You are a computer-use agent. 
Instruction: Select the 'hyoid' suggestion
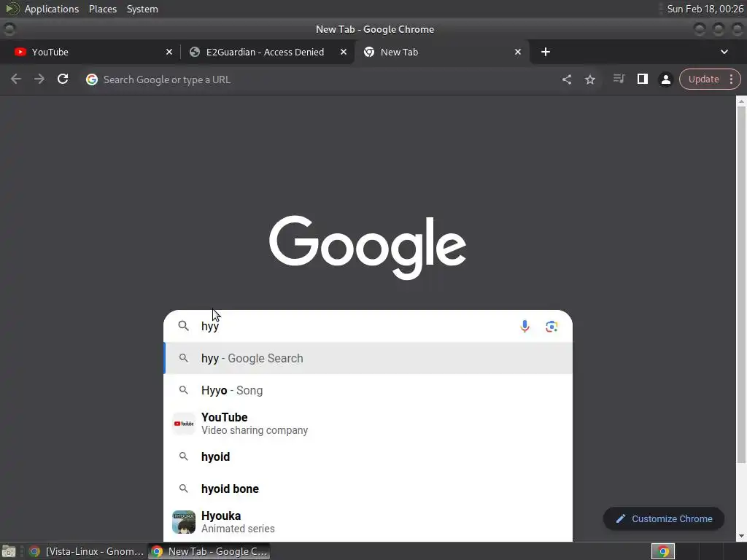tap(368, 456)
